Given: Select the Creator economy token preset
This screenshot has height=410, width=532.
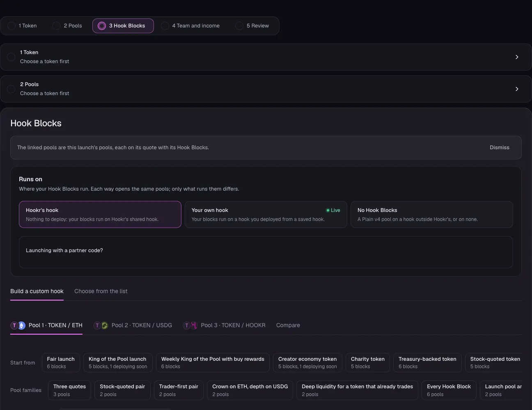Looking at the screenshot, I should (307, 363).
